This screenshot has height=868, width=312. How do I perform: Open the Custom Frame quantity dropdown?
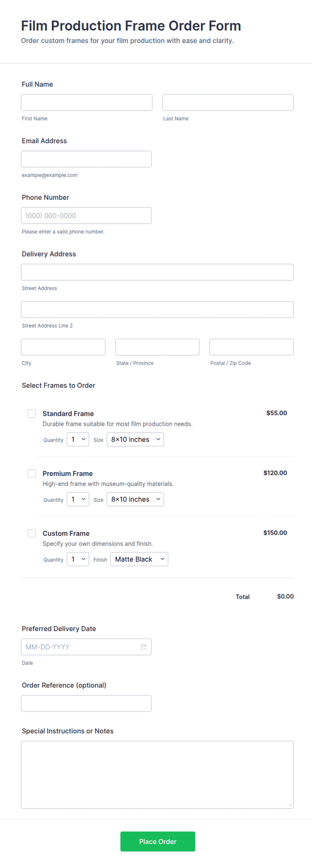coord(78,559)
